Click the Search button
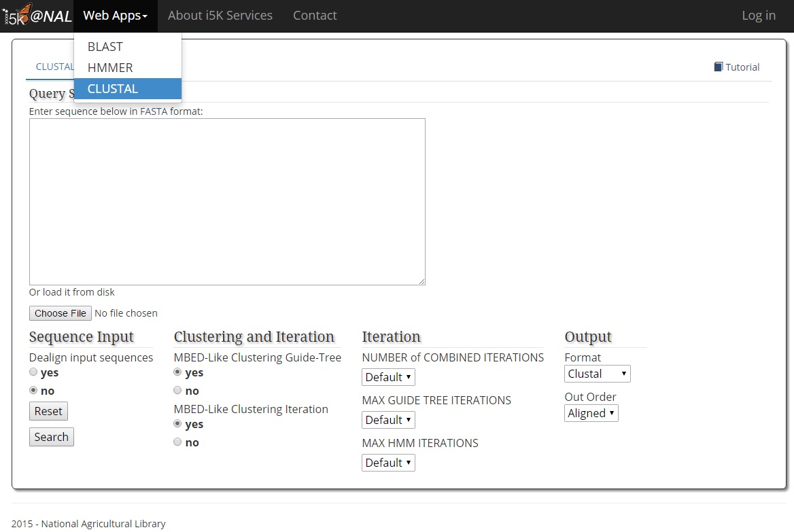This screenshot has width=794, height=532. coord(51,437)
